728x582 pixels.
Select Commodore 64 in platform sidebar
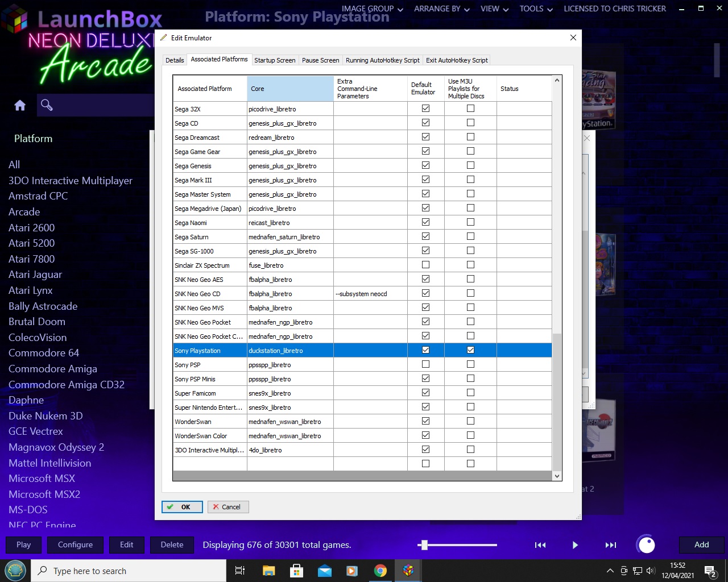44,353
